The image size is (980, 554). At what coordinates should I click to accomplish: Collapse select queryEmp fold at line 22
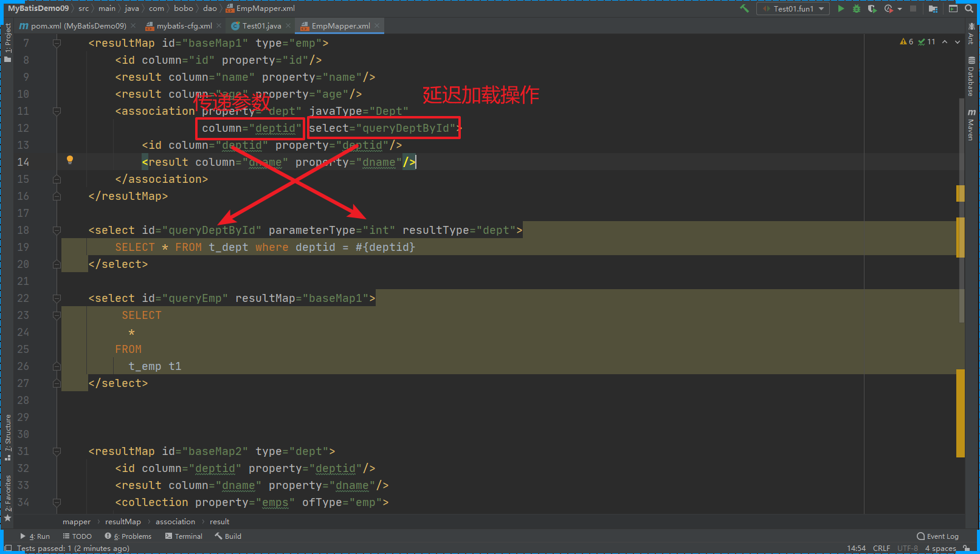click(x=57, y=298)
